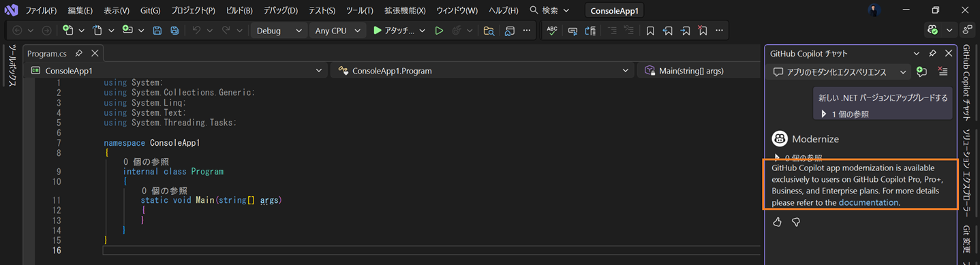
Task: Click the open file toolbar icon
Action: tap(97, 31)
